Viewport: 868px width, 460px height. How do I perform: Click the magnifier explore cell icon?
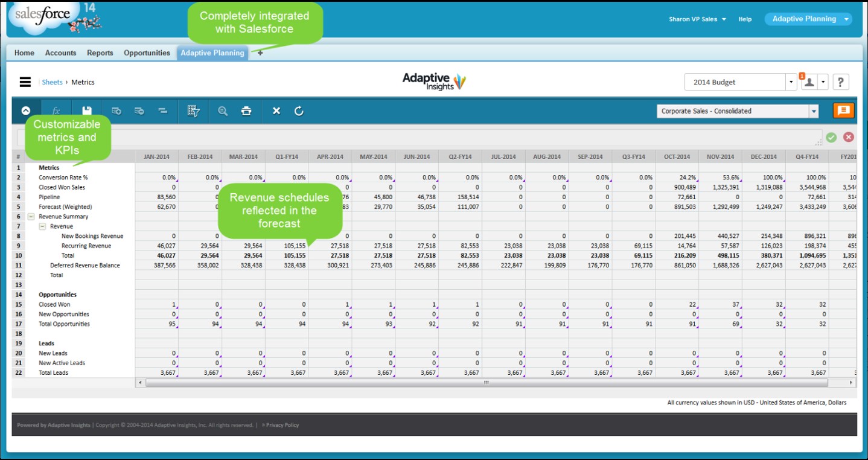coord(223,111)
